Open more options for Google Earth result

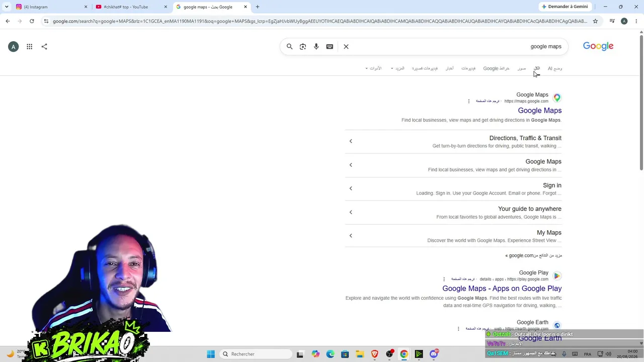[x=458, y=329]
